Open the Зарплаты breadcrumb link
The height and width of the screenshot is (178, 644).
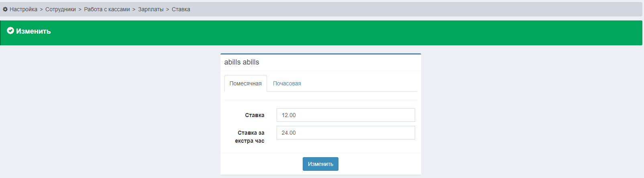pos(151,9)
